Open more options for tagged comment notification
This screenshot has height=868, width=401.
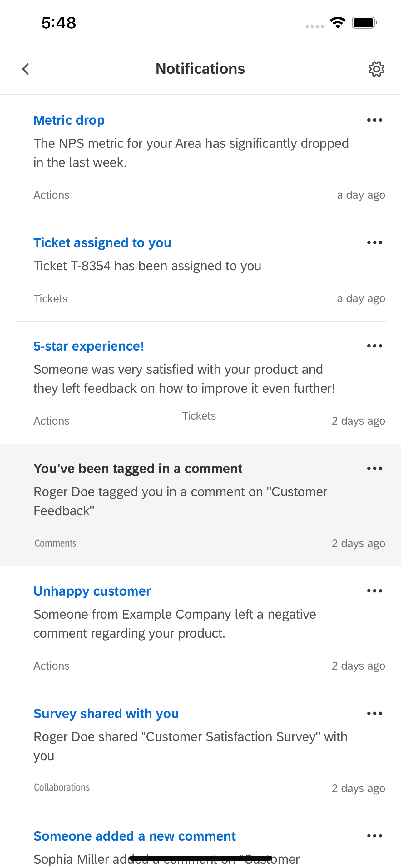point(374,468)
